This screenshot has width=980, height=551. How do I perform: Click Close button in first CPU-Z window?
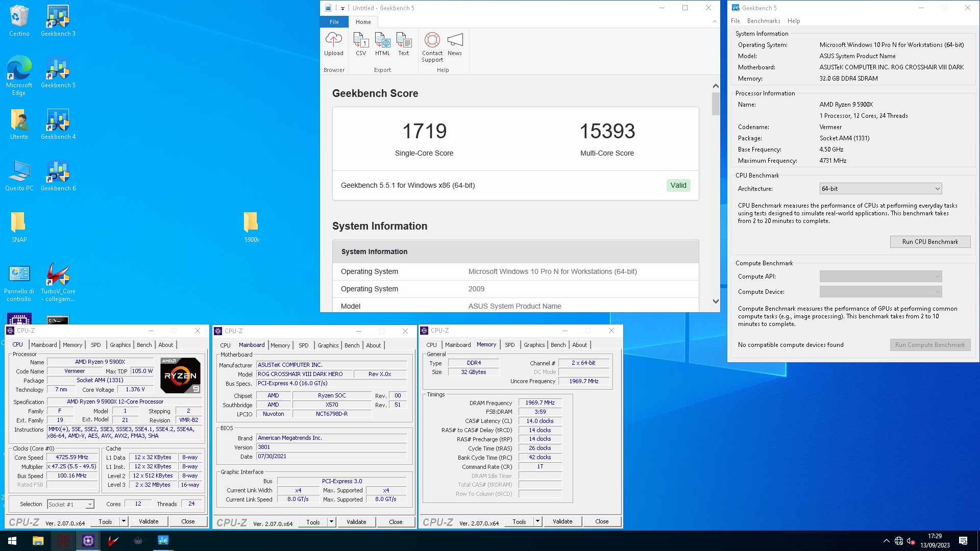(x=188, y=521)
